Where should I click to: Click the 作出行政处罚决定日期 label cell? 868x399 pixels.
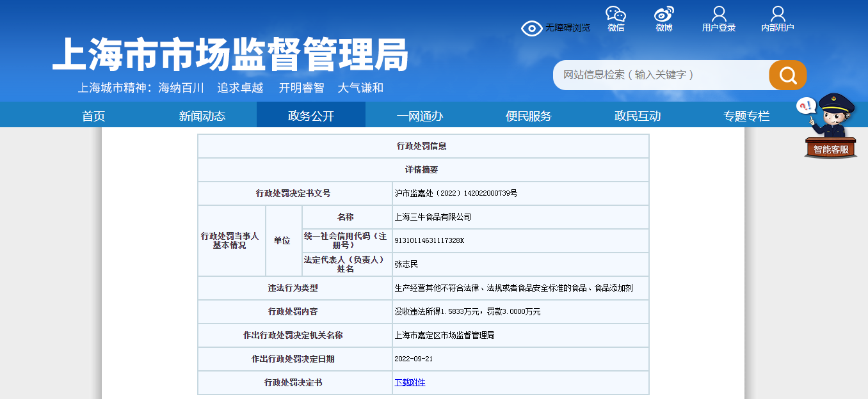point(295,359)
